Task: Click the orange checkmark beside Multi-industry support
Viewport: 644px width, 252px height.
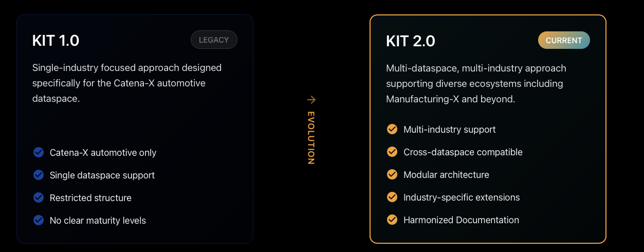Action: pyautogui.click(x=392, y=129)
